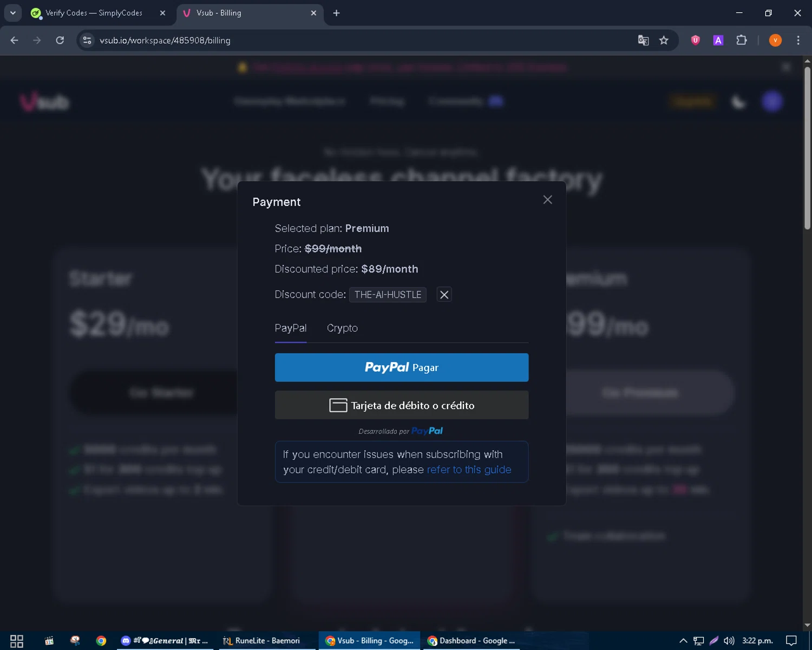Viewport: 812px width, 650px height.
Task: Go back to the previous page
Action: pos(15,40)
